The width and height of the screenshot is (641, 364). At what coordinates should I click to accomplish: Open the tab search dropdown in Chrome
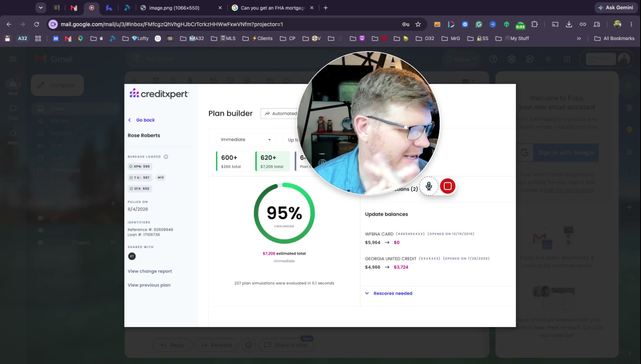point(40,8)
